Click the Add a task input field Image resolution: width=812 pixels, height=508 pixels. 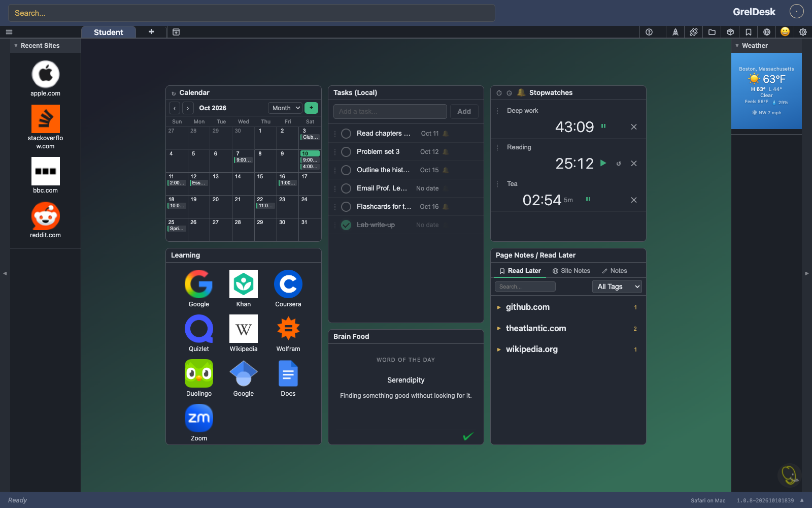tap(390, 111)
